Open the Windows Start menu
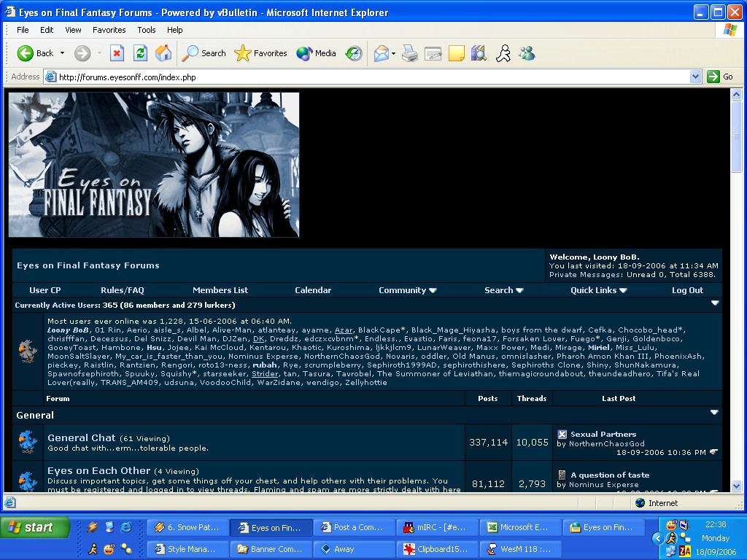This screenshot has height=560, width=747. tap(35, 527)
